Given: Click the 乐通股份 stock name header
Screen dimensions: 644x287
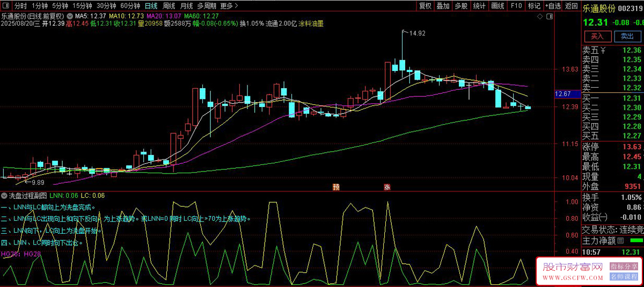Looking at the screenshot, I should click(x=599, y=8).
